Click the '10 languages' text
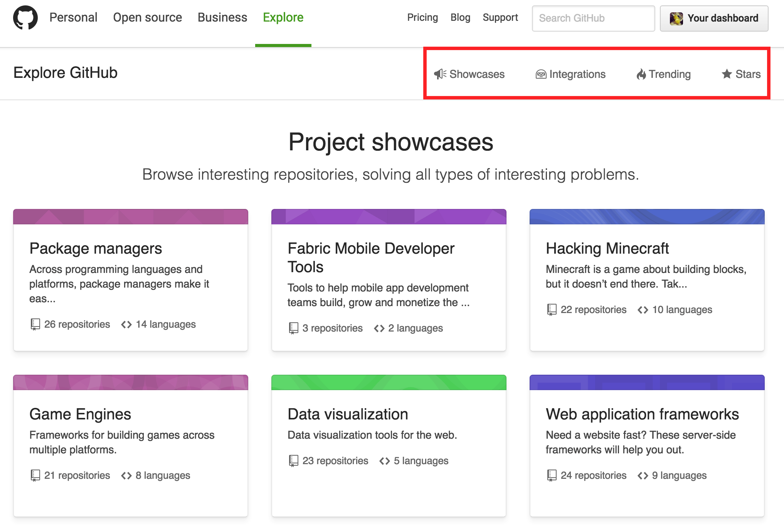 coord(682,310)
